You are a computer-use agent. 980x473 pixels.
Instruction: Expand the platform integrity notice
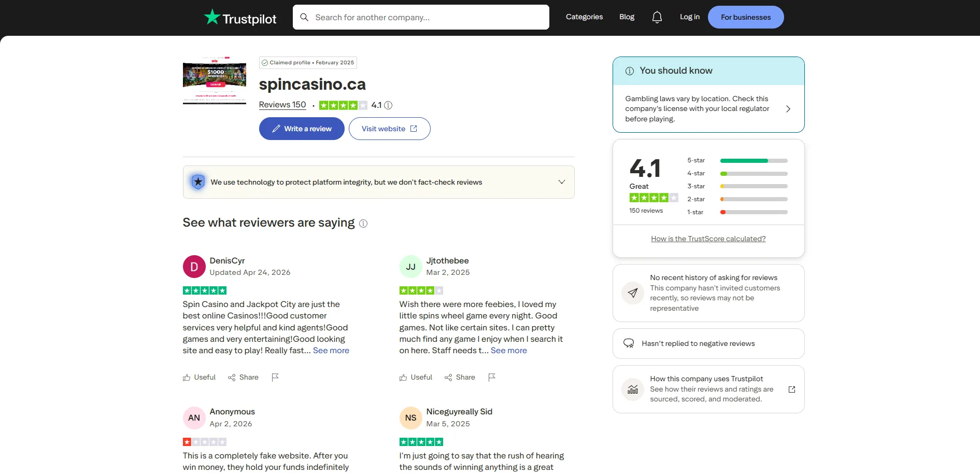[562, 182]
